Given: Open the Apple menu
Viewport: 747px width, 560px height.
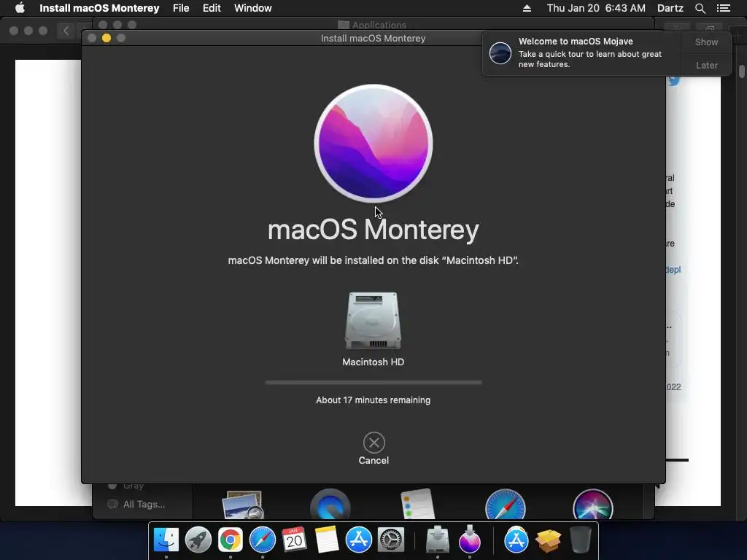Looking at the screenshot, I should click(x=20, y=8).
